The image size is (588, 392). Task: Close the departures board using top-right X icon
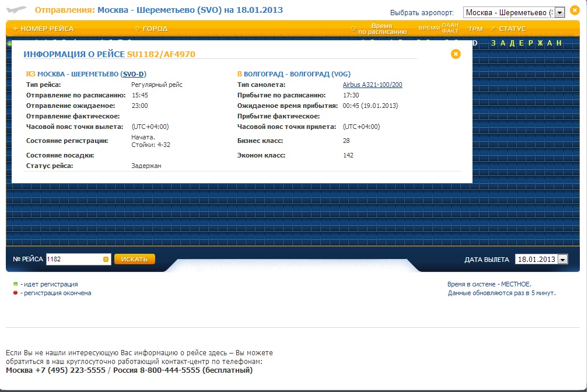point(575,11)
